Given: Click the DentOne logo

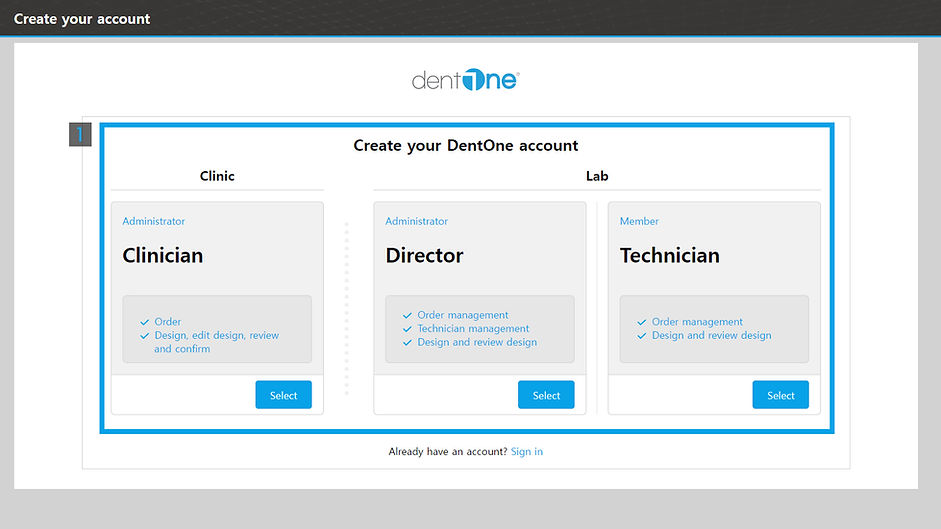Looking at the screenshot, I should point(466,80).
